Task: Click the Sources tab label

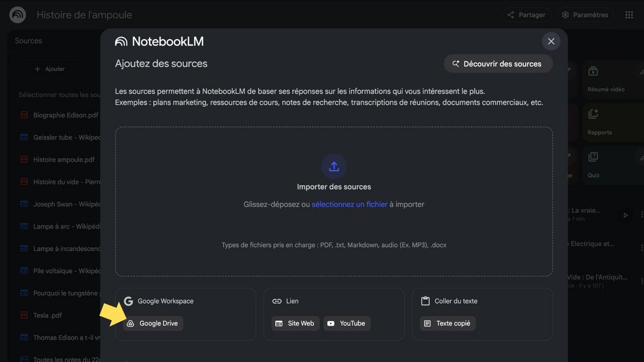Action: click(x=28, y=40)
